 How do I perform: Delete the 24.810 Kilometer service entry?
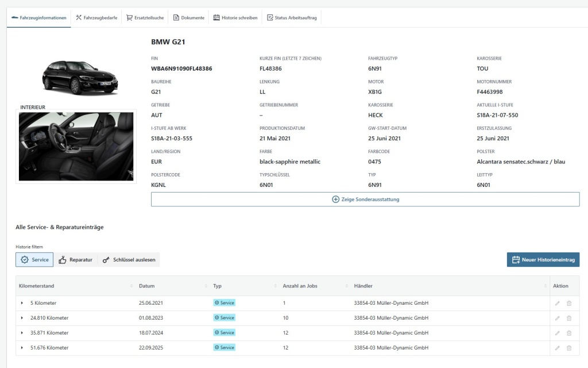tap(569, 318)
